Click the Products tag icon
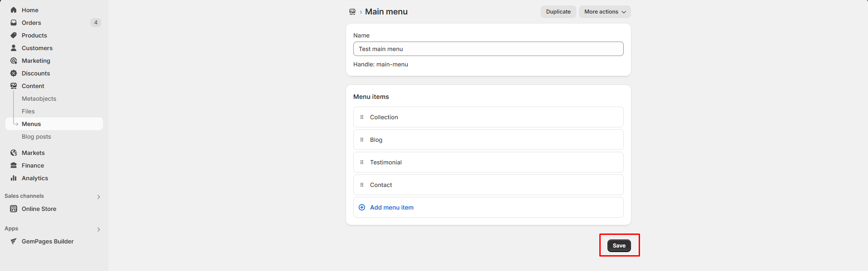 pos(14,35)
